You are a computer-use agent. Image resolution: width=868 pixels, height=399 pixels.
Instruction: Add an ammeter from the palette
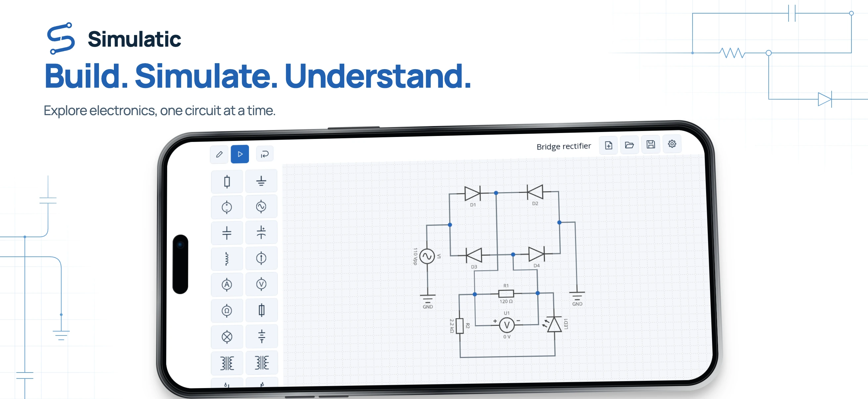pos(227,285)
